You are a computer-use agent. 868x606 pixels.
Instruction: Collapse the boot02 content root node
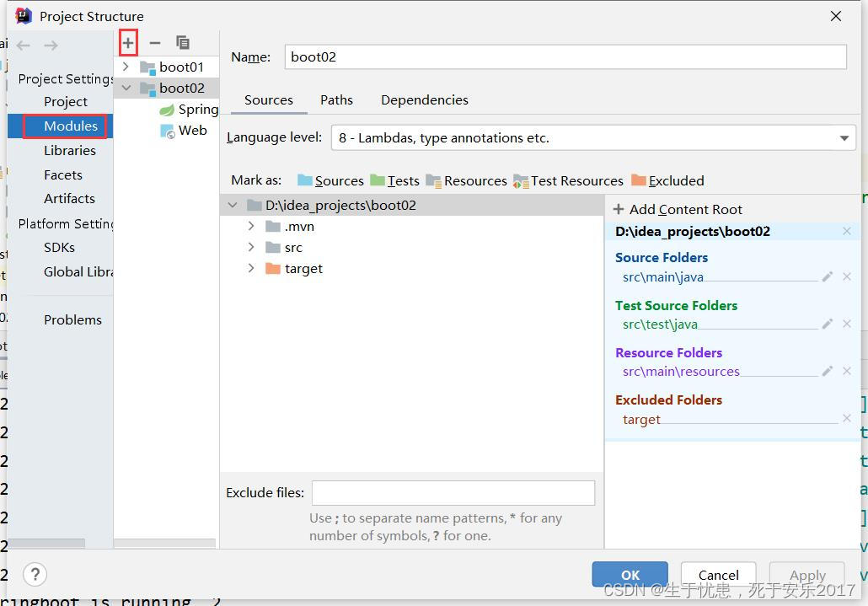point(233,204)
